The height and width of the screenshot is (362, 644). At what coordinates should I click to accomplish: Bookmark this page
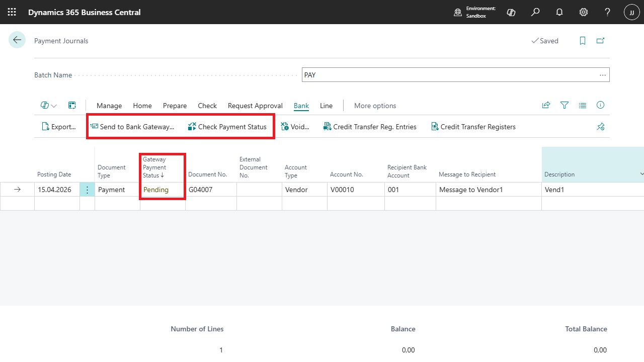582,40
